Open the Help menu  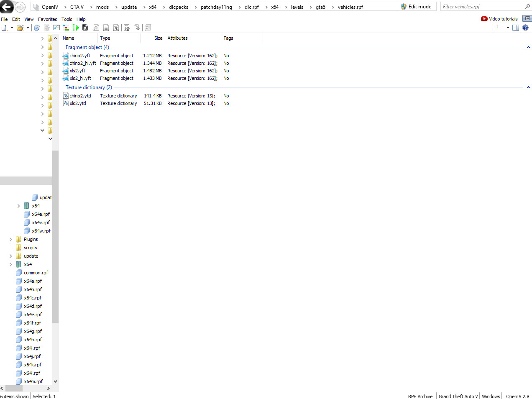coord(81,19)
